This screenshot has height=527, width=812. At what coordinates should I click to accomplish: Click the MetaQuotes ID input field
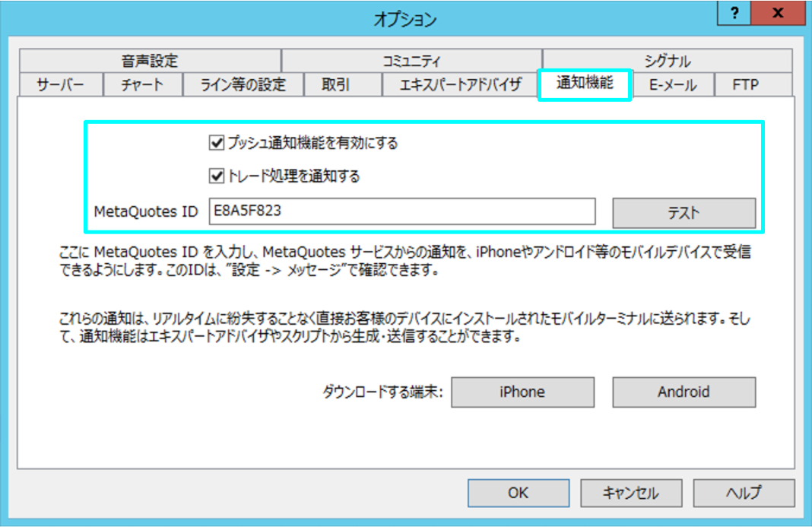(x=401, y=212)
